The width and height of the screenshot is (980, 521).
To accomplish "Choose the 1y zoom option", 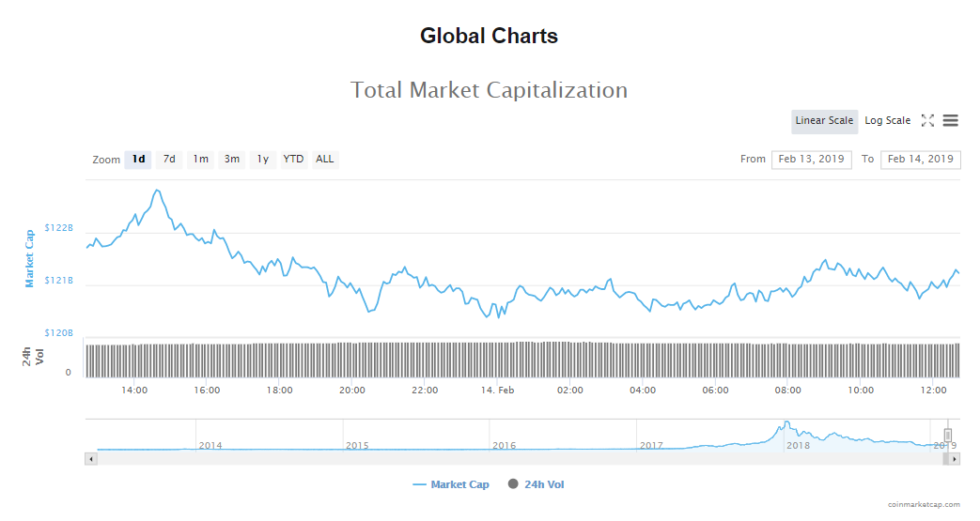I will [263, 160].
